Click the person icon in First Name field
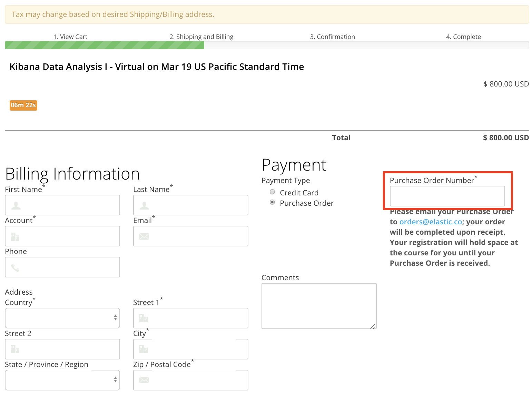The height and width of the screenshot is (397, 532). (16, 206)
